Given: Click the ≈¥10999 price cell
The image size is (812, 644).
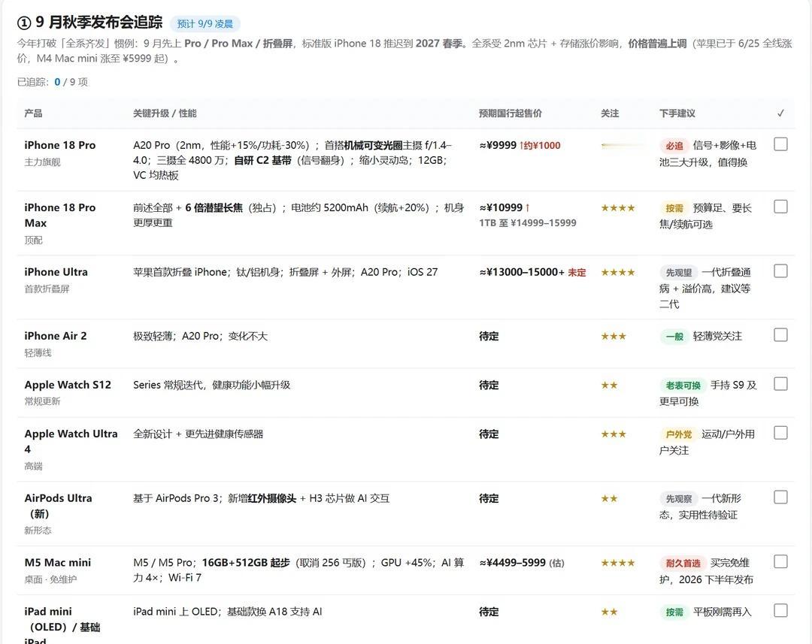Looking at the screenshot, I should [501, 207].
